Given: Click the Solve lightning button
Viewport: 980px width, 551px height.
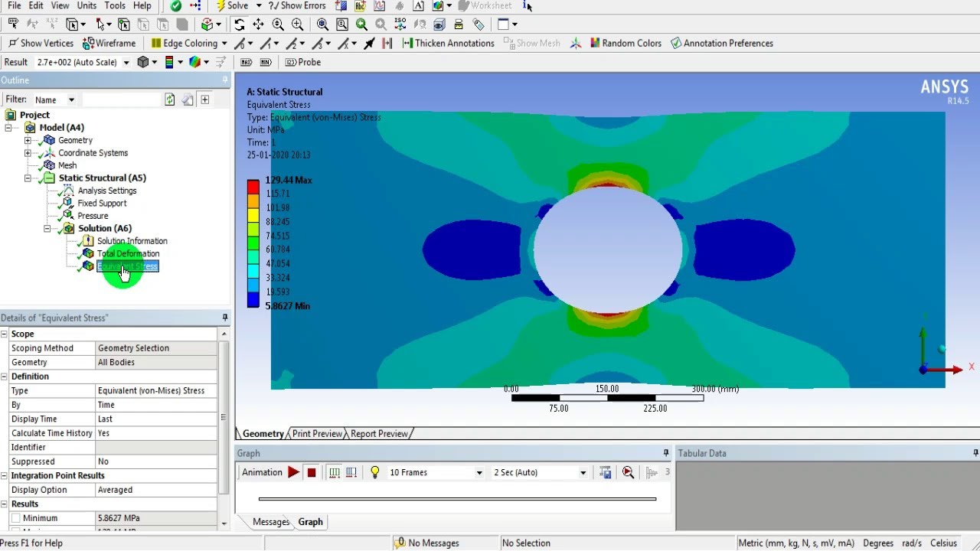Looking at the screenshot, I should [x=232, y=5].
